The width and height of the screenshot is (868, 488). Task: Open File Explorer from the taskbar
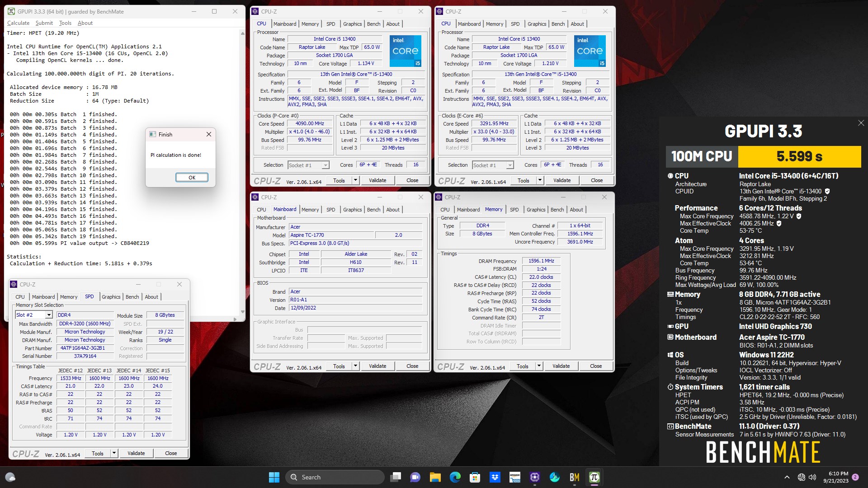coord(435,477)
